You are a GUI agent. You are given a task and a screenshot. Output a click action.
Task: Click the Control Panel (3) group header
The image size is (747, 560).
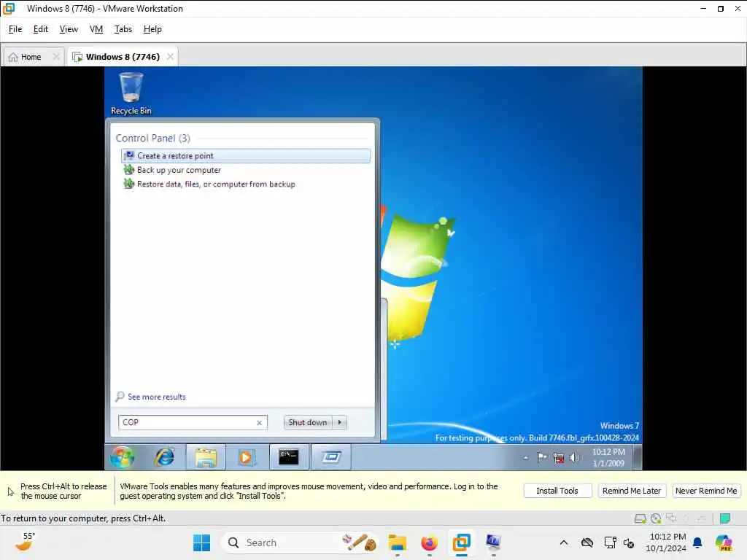(152, 138)
